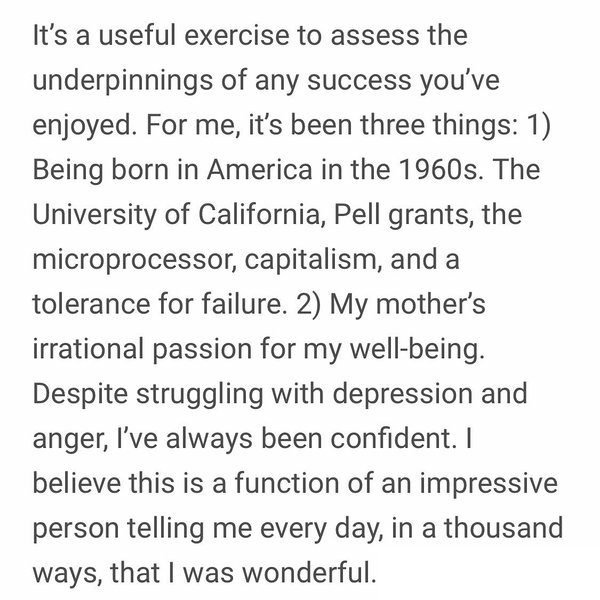Click the word "thousand" in the text
Image resolution: width=600 pixels, height=600 pixels.
[503, 528]
